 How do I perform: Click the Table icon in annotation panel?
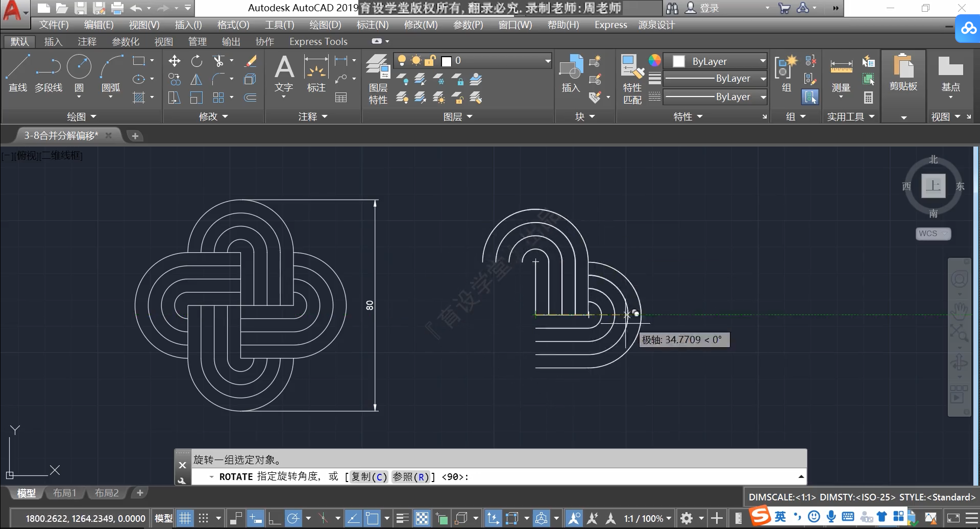[341, 98]
